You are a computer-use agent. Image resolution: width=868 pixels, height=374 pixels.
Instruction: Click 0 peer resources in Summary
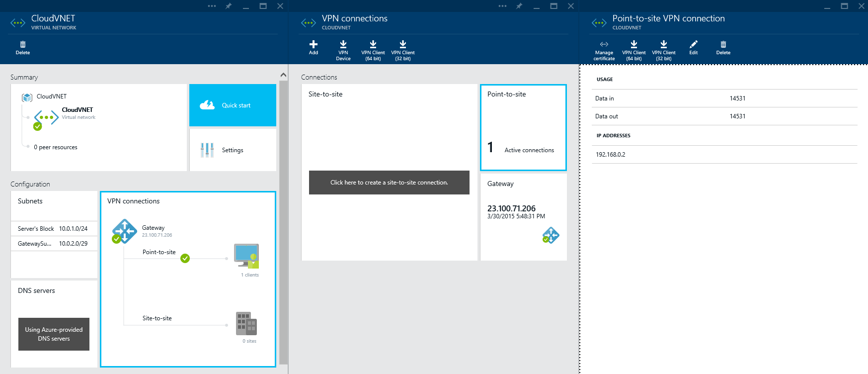pos(56,147)
